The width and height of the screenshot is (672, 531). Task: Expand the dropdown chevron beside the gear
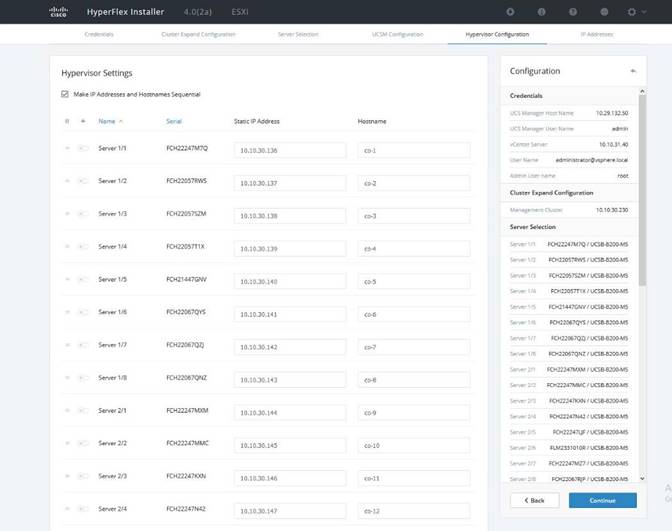tap(644, 12)
